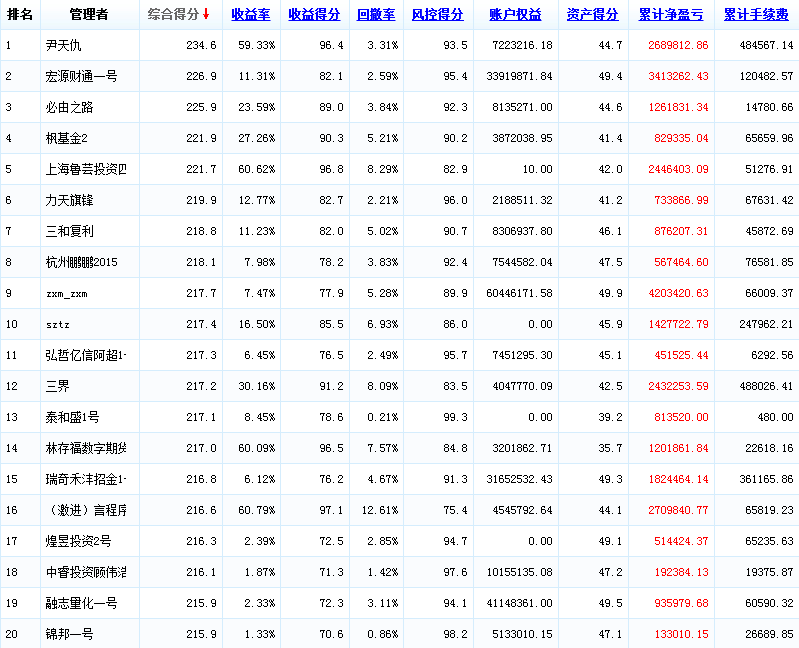Click net profit 3413262.43

[678, 76]
